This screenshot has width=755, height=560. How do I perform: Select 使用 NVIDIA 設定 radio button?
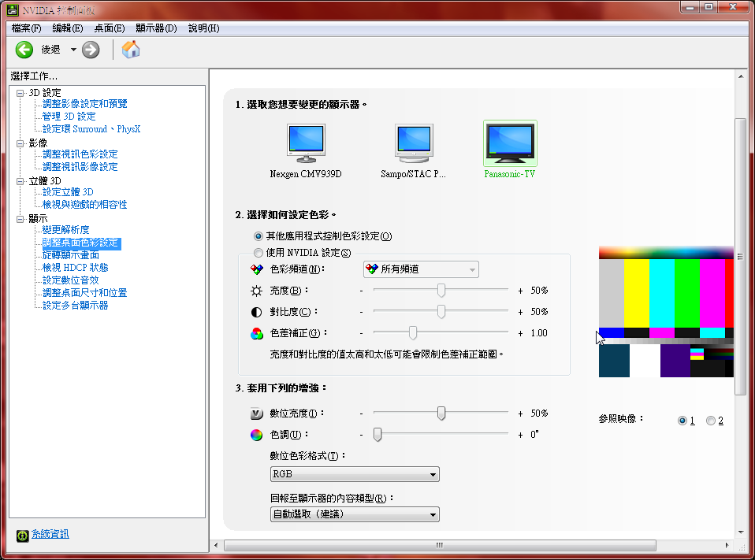(x=258, y=253)
